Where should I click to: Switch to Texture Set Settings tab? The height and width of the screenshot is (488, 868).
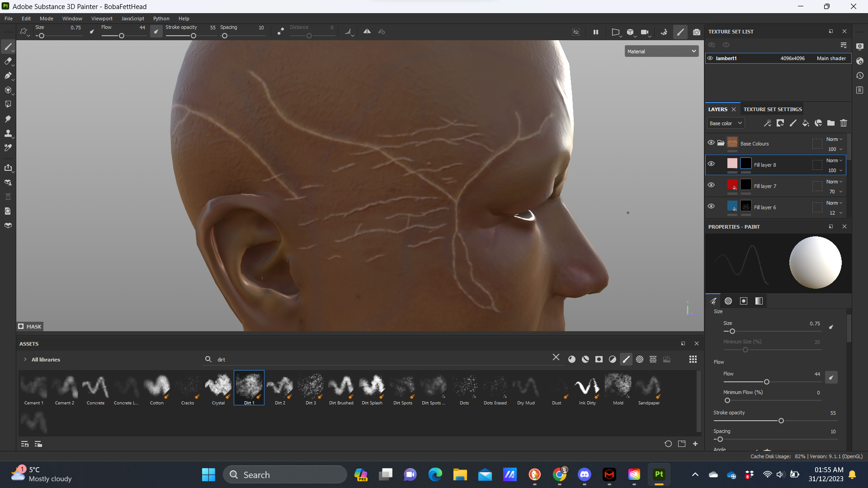pos(773,109)
